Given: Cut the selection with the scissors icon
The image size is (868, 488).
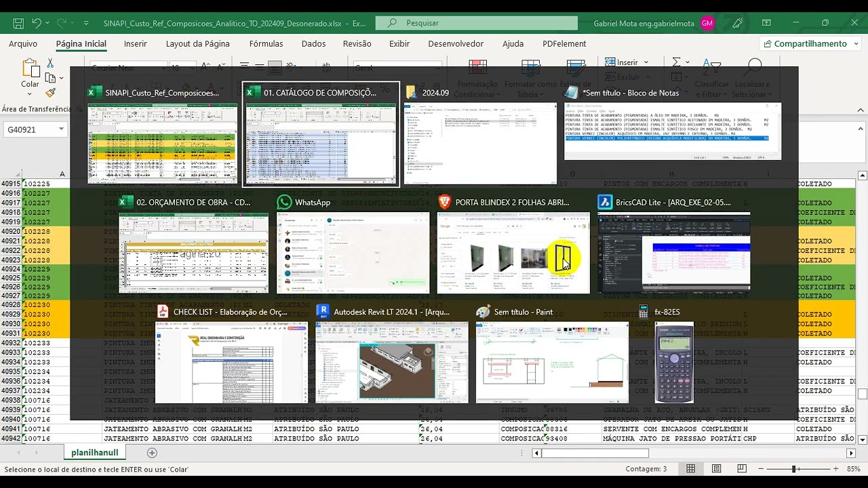Looking at the screenshot, I should pyautogui.click(x=50, y=62).
